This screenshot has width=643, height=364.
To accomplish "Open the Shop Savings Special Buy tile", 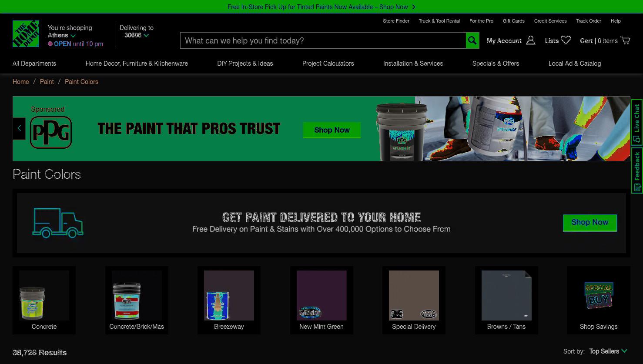I will click(x=599, y=300).
